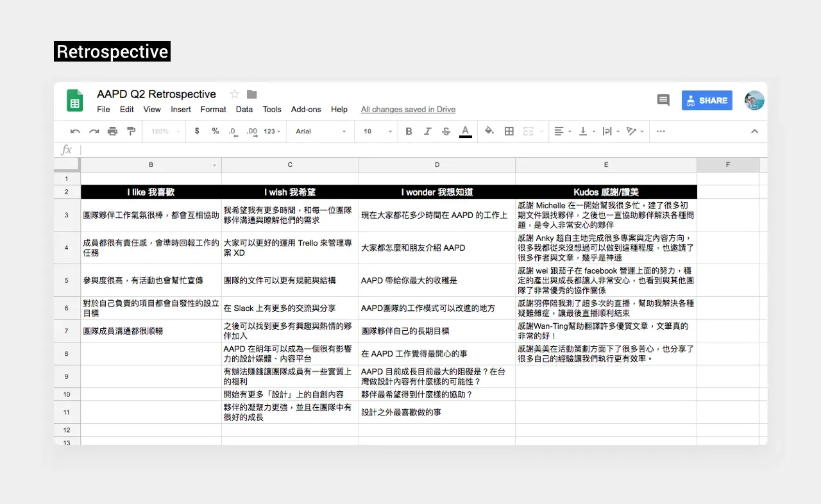Redo the last action
821x504 pixels.
[x=94, y=131]
